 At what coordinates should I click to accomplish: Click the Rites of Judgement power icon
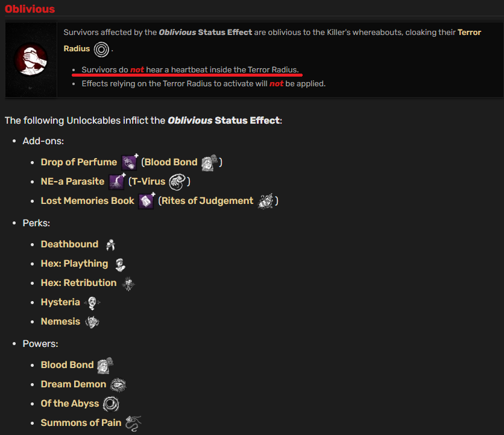pos(266,201)
